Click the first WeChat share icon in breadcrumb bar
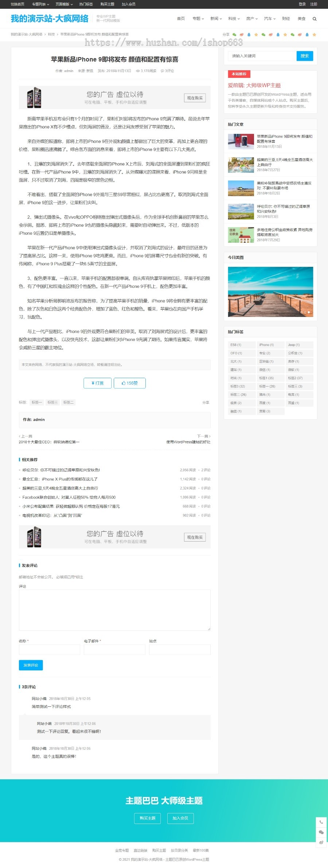 (234, 35)
